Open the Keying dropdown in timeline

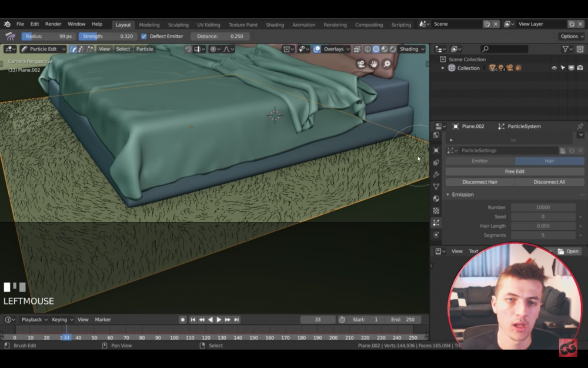(62, 320)
